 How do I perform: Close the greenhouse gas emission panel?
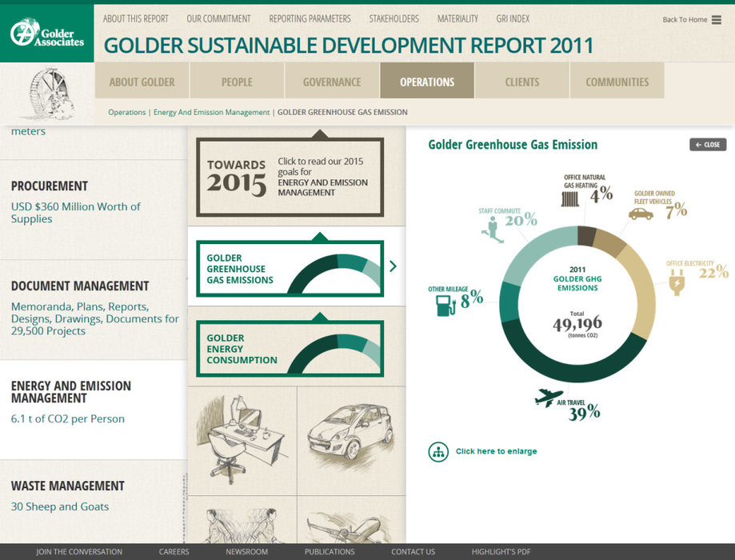click(x=708, y=145)
